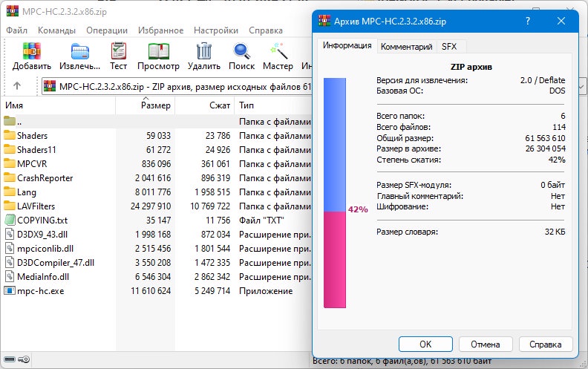Click the mpc-hc.exe application icon

[x=10, y=290]
